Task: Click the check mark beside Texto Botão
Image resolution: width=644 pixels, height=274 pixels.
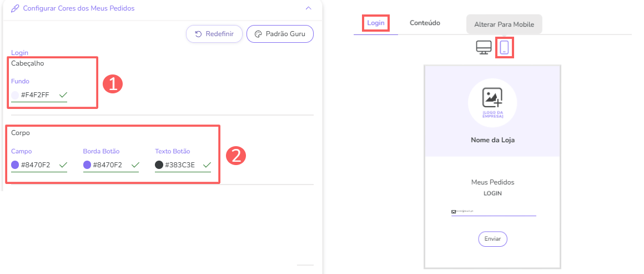Action: click(x=207, y=165)
